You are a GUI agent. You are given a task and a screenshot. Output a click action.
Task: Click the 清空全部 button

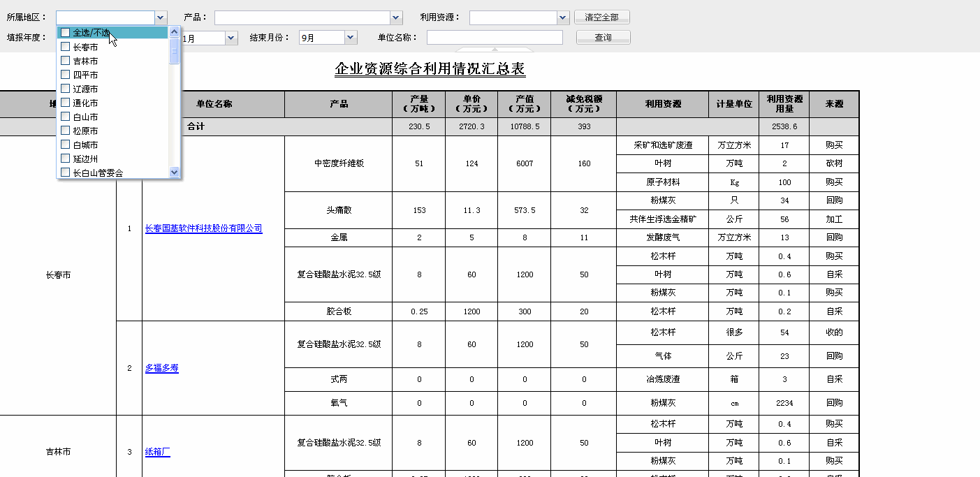602,17
